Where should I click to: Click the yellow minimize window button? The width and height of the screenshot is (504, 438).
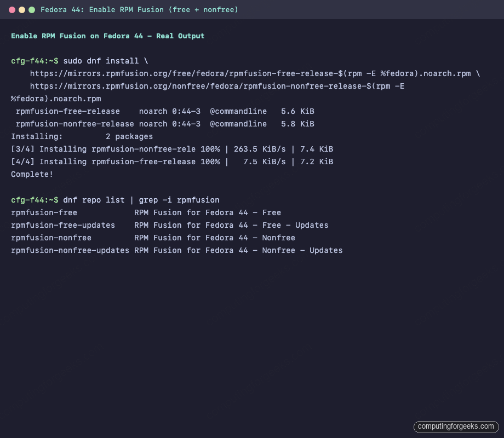pyautogui.click(x=22, y=10)
